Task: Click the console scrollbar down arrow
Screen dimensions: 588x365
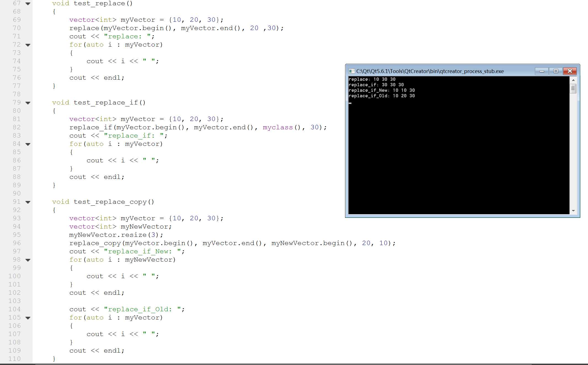Action: pos(573,211)
